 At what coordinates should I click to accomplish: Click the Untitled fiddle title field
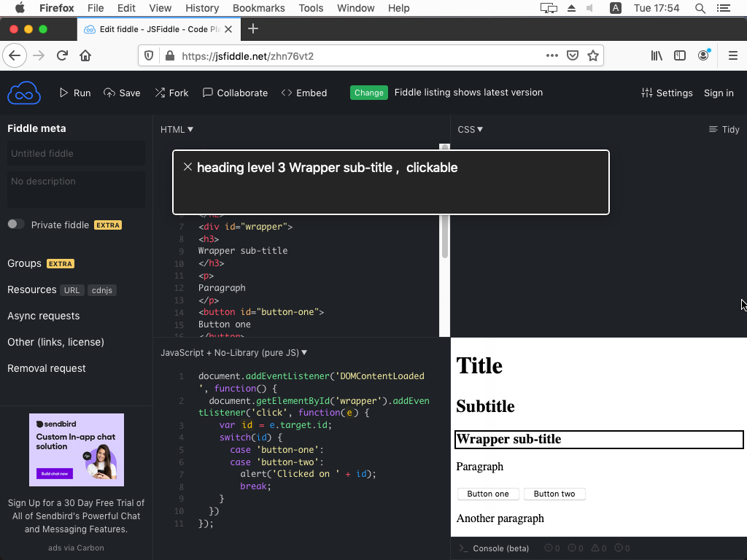pyautogui.click(x=76, y=153)
